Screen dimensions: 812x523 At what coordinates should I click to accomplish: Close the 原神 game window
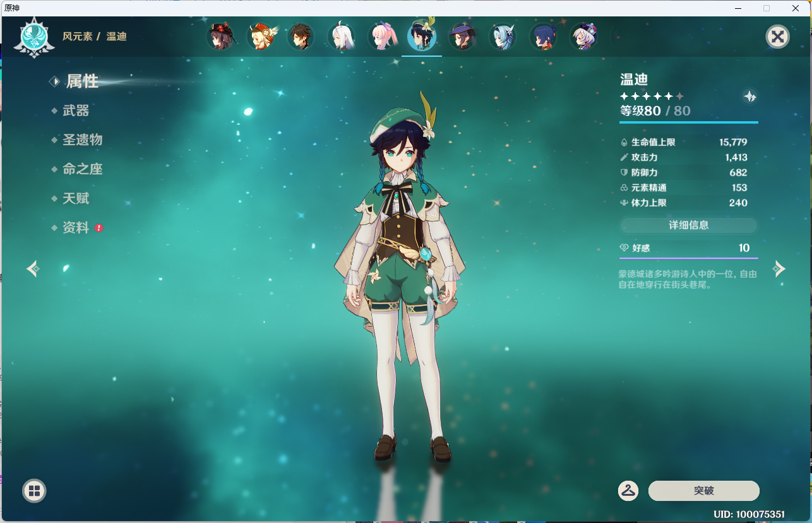click(796, 8)
